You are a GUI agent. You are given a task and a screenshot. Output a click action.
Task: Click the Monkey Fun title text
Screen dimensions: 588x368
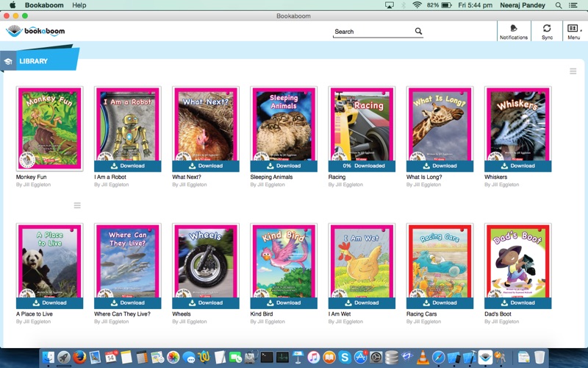31,177
